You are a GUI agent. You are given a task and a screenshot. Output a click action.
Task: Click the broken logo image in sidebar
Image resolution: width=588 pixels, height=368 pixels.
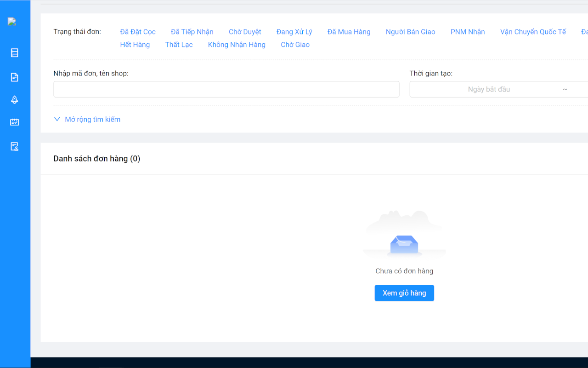[12, 22]
